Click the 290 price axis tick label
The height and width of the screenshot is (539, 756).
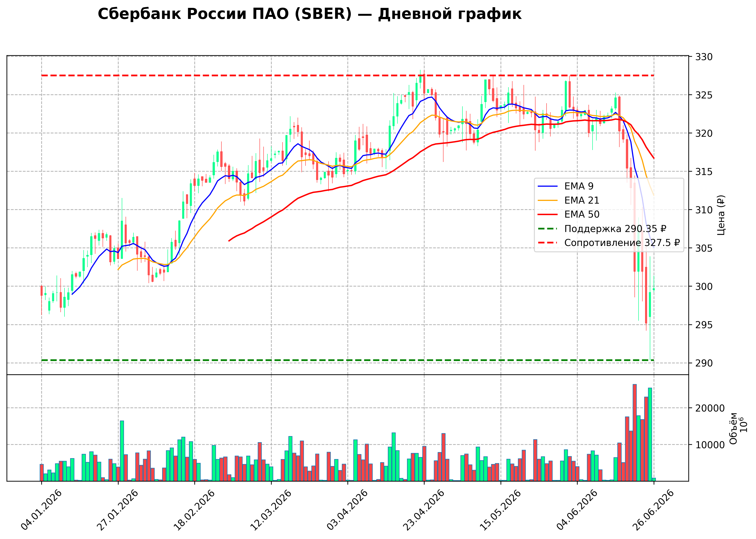coord(704,363)
